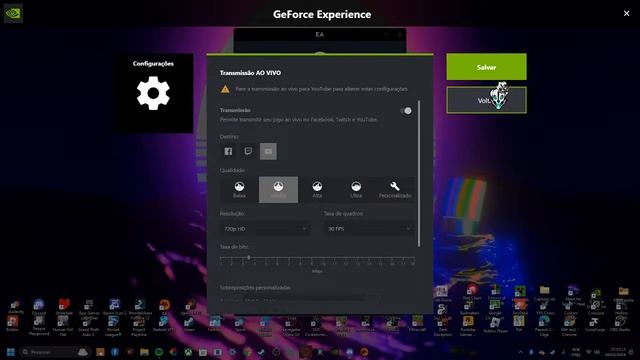Open the Audacity desktop shortcut
Viewport: 640px width, 360px height.
[x=15, y=307]
